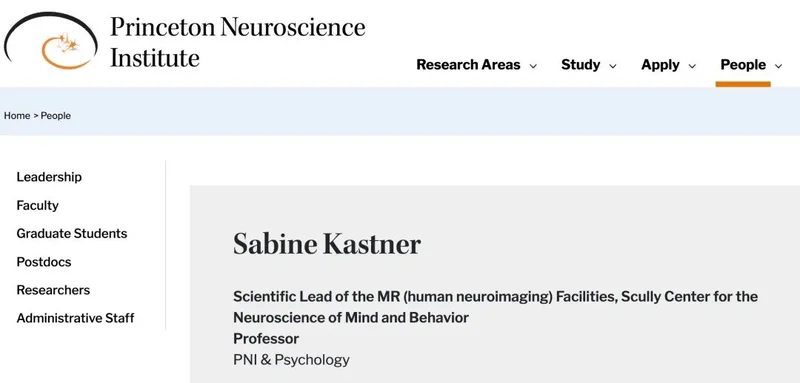Click the Princeton Neuroscience Institute title text
Viewport: 800px width, 383px height.
click(238, 42)
